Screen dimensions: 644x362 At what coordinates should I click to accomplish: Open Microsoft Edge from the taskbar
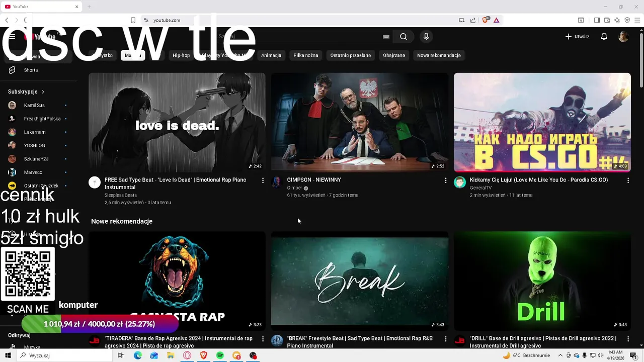click(137, 355)
